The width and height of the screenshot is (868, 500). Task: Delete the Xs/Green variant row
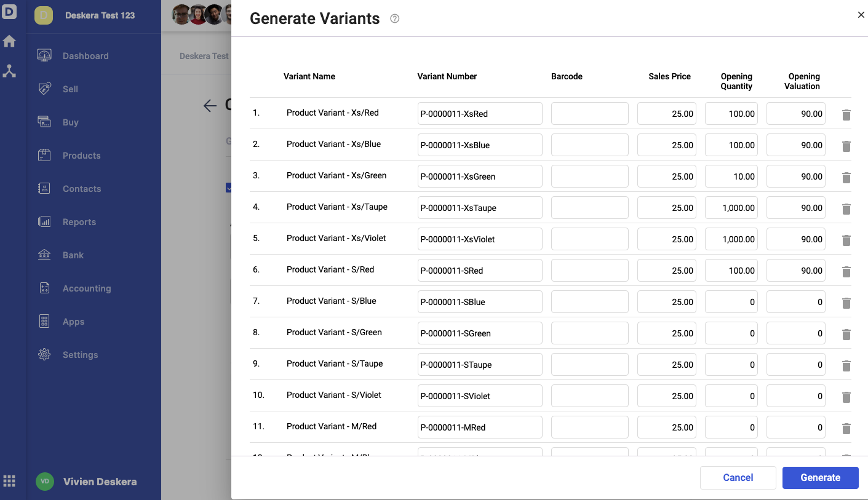[x=846, y=178]
